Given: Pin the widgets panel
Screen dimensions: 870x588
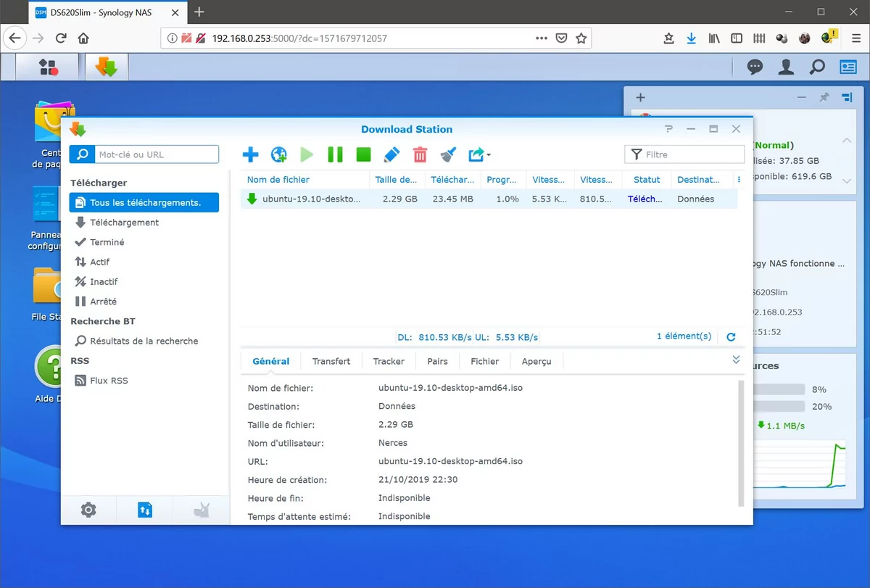Looking at the screenshot, I should [x=824, y=97].
